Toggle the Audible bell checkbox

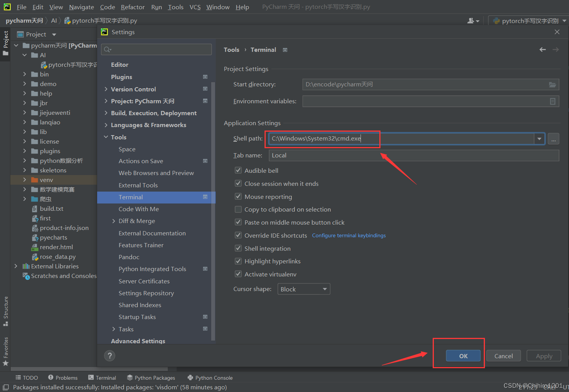click(238, 170)
